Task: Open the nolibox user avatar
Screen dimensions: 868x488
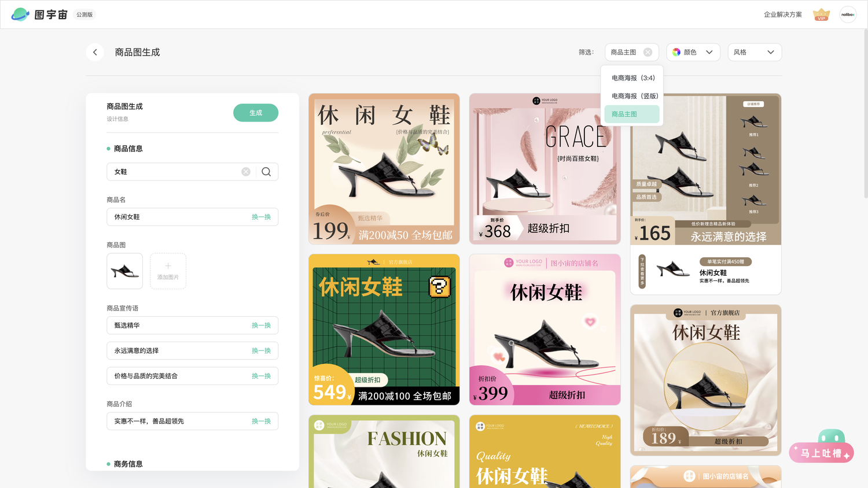Action: 848,14
